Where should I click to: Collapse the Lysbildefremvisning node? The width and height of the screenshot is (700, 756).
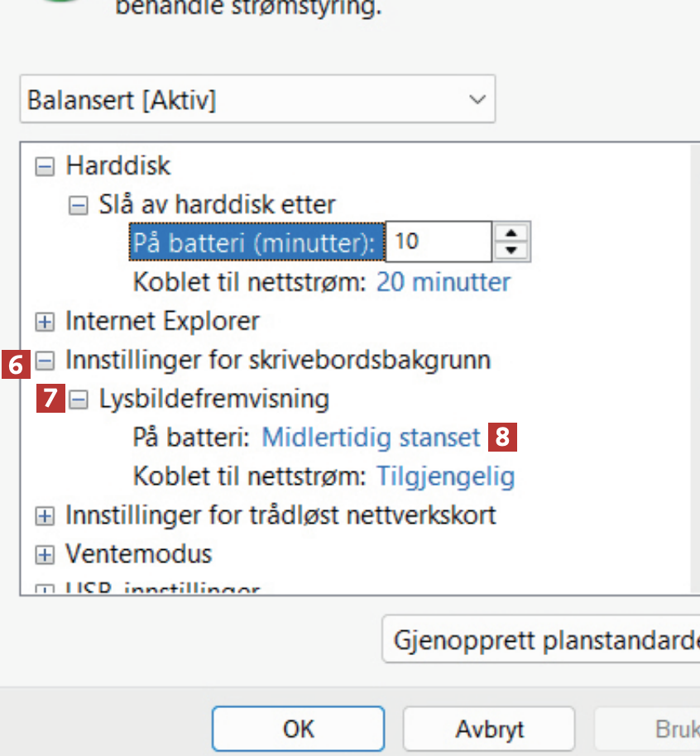pyautogui.click(x=78, y=400)
